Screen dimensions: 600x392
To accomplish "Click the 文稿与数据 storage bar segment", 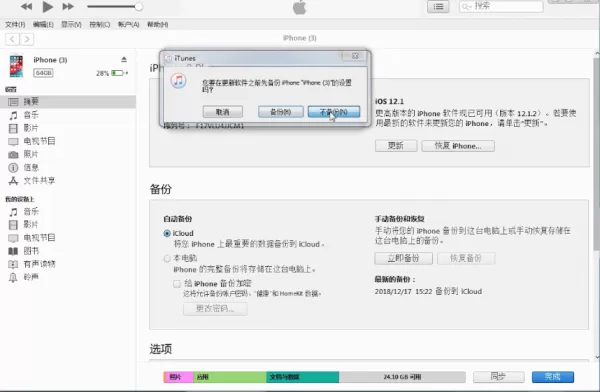I will 302,377.
